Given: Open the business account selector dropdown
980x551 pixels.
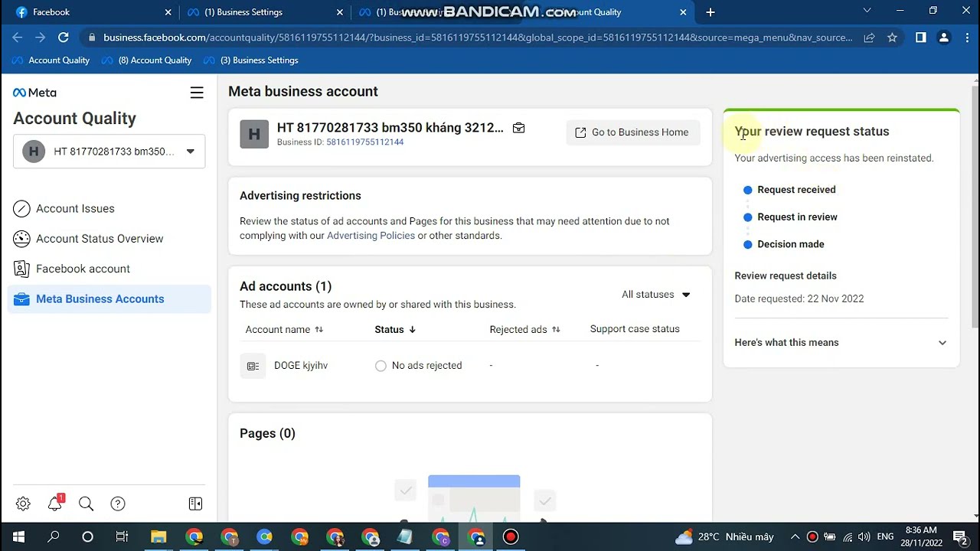Looking at the screenshot, I should 109,152.
